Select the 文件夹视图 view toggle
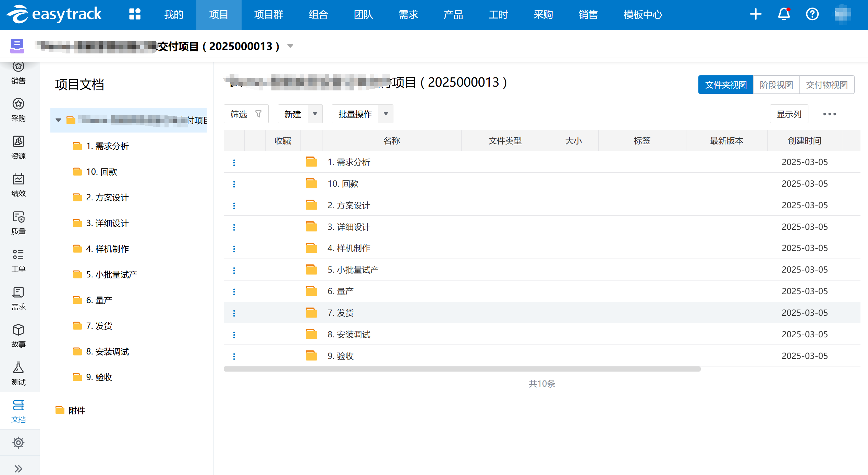The width and height of the screenshot is (868, 475). pos(725,85)
